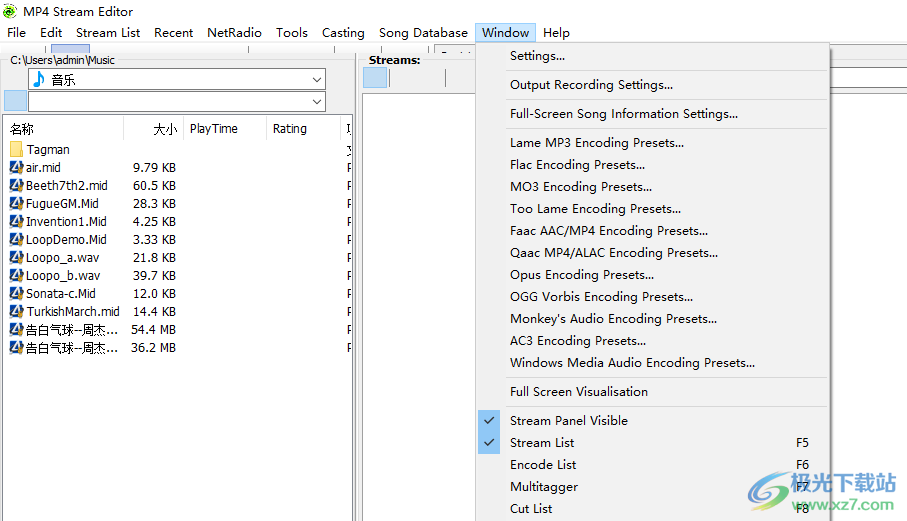
Task: Select the air.mid file name
Action: (43, 168)
